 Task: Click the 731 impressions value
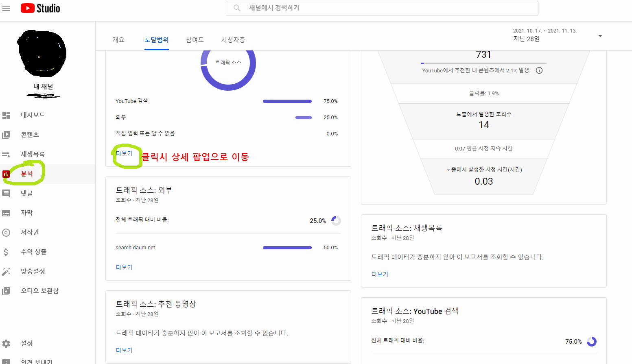tap(483, 54)
